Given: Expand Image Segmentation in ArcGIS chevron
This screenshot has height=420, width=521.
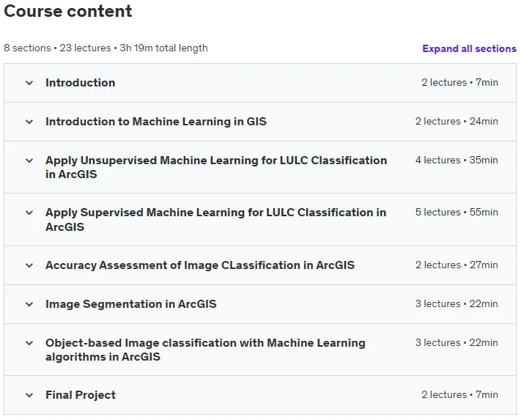Looking at the screenshot, I should (x=29, y=304).
